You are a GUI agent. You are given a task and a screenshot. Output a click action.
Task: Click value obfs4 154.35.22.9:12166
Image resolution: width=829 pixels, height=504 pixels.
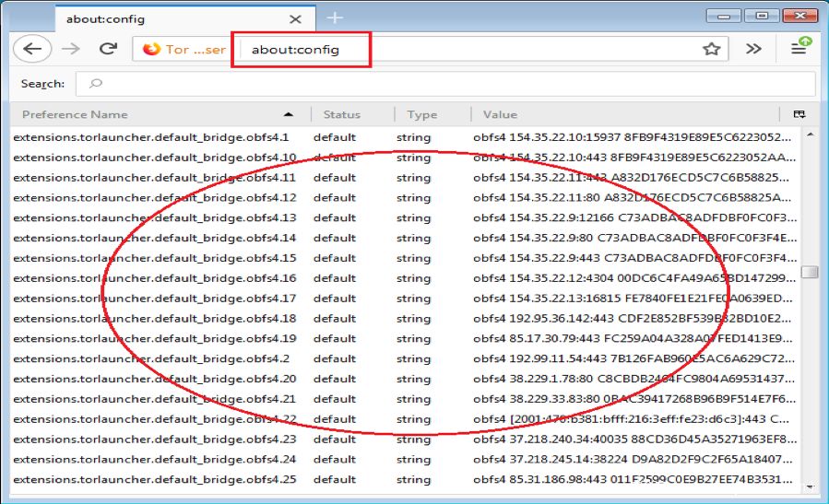634,217
